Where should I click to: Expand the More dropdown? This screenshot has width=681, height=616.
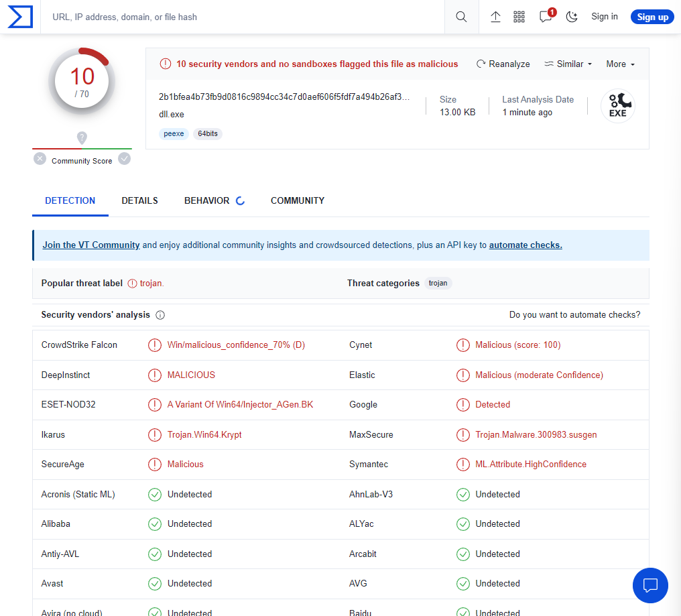[621, 64]
